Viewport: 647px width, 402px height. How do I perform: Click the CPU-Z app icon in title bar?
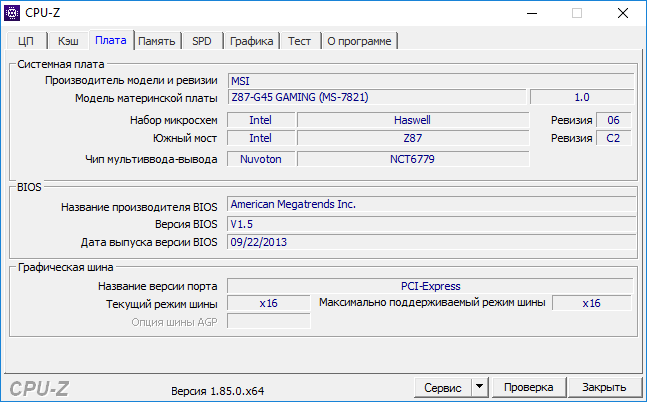pyautogui.click(x=12, y=13)
